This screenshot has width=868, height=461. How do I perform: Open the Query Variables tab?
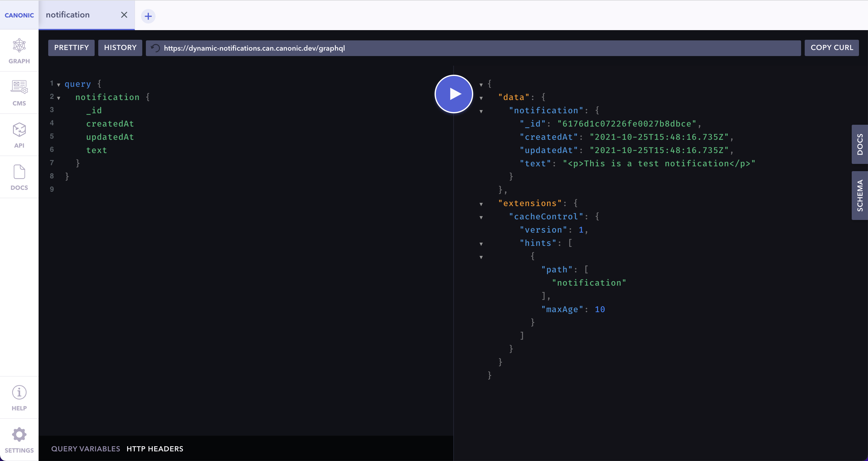[x=86, y=449]
